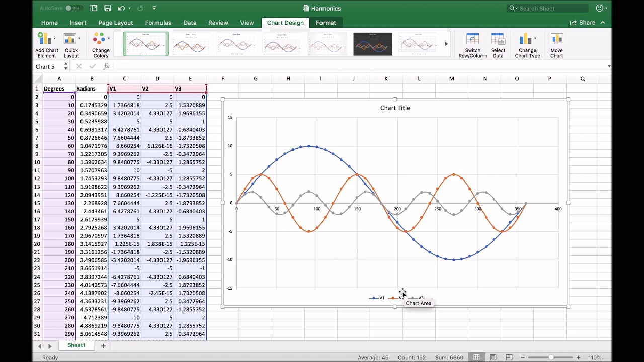
Task: Click the Name Box showing Chart 5
Action: pos(48,66)
